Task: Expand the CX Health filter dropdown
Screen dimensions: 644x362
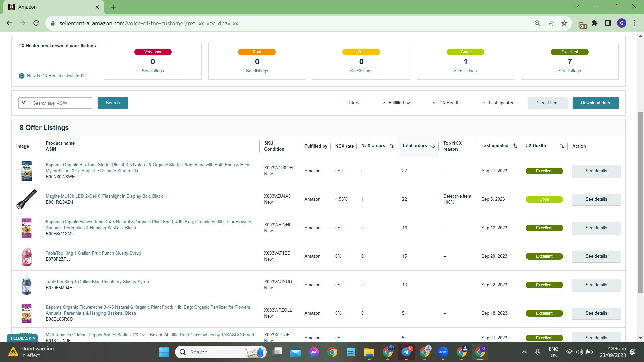Action: (x=446, y=103)
